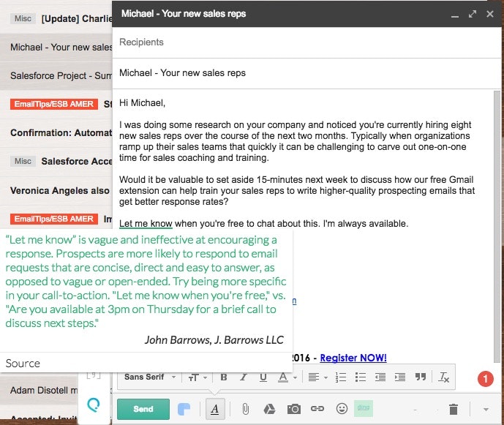
Task: Close the compose window
Action: click(x=490, y=14)
